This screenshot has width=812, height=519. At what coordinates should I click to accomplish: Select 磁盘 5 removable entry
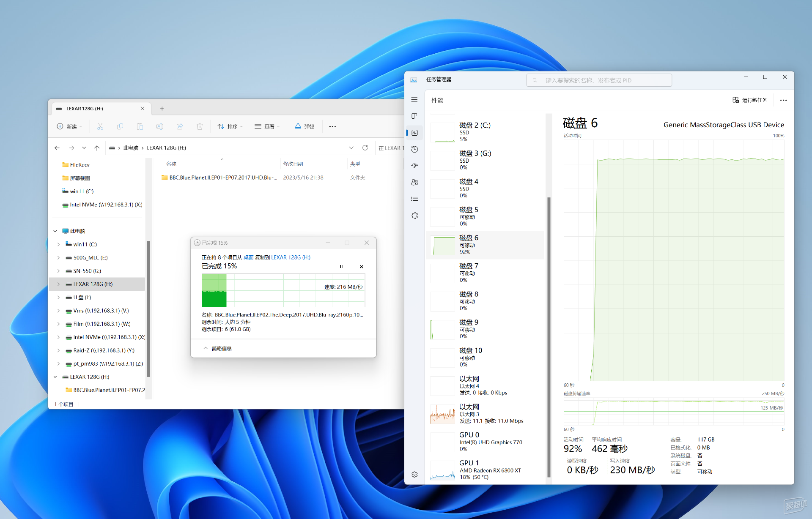pos(485,217)
